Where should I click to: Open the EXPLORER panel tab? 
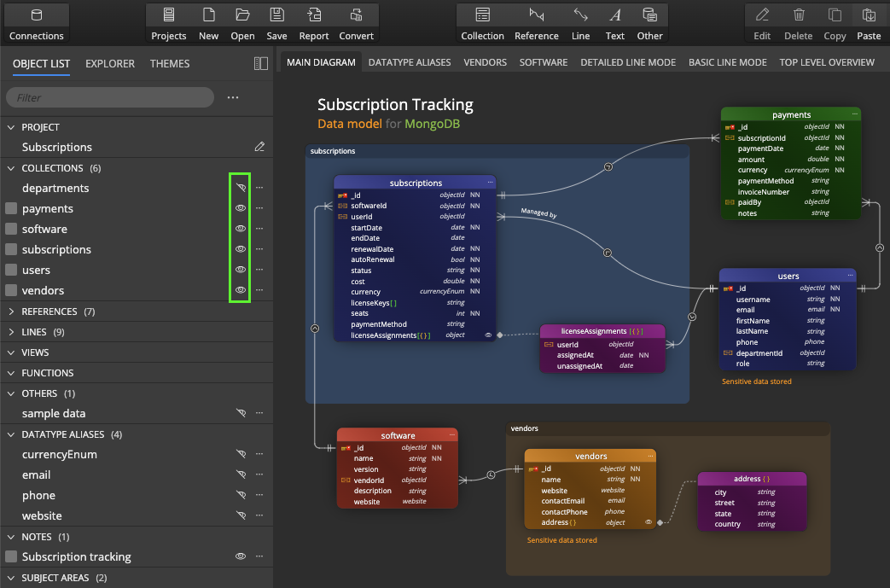[110, 63]
